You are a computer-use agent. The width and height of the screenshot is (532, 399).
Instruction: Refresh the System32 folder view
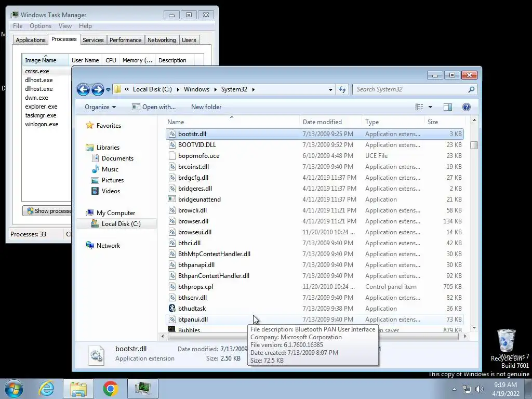pyautogui.click(x=342, y=89)
